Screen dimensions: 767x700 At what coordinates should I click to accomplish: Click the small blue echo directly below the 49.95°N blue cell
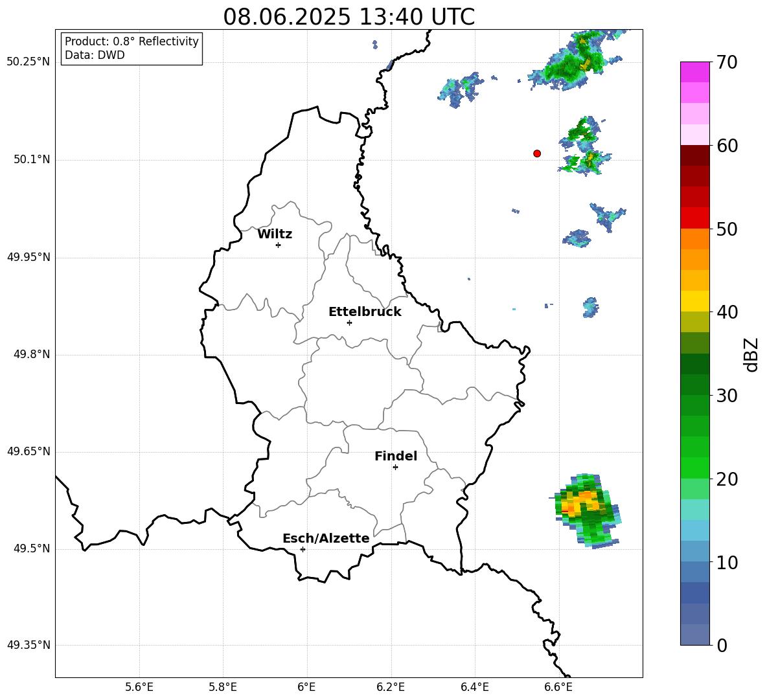tap(591, 307)
